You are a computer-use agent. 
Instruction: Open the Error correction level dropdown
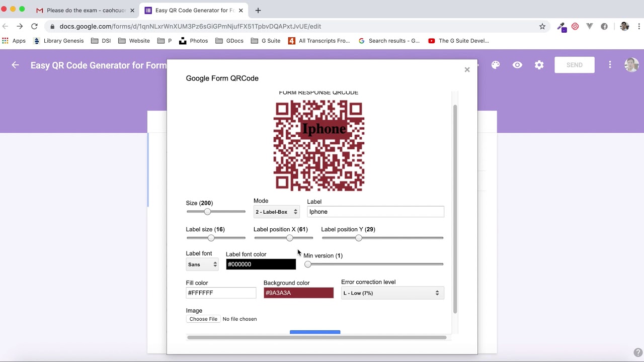pyautogui.click(x=392, y=293)
